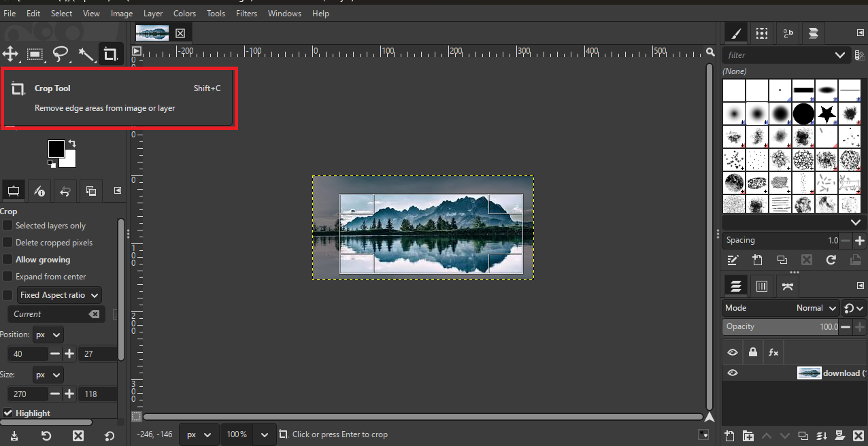
Task: Click the white background color swatch
Action: click(x=69, y=160)
